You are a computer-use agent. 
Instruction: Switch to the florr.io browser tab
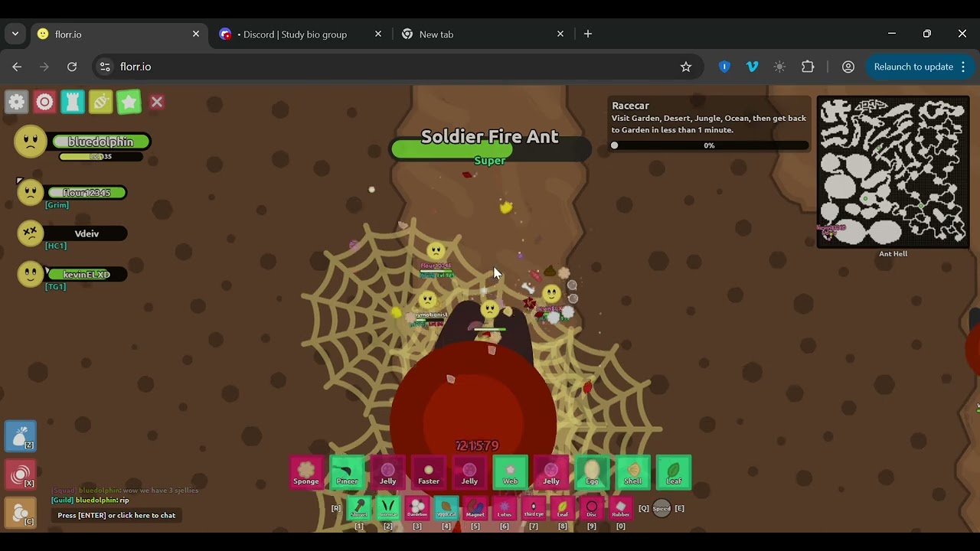[x=119, y=34]
